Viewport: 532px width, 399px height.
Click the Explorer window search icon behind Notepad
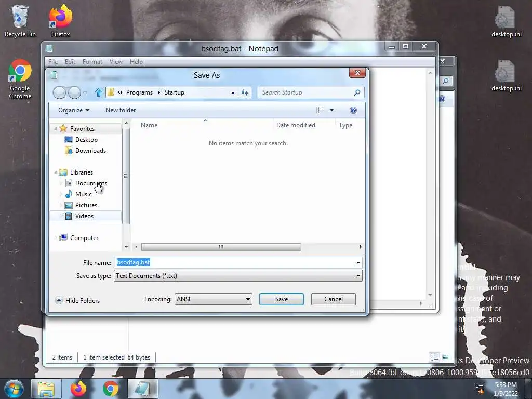[445, 81]
